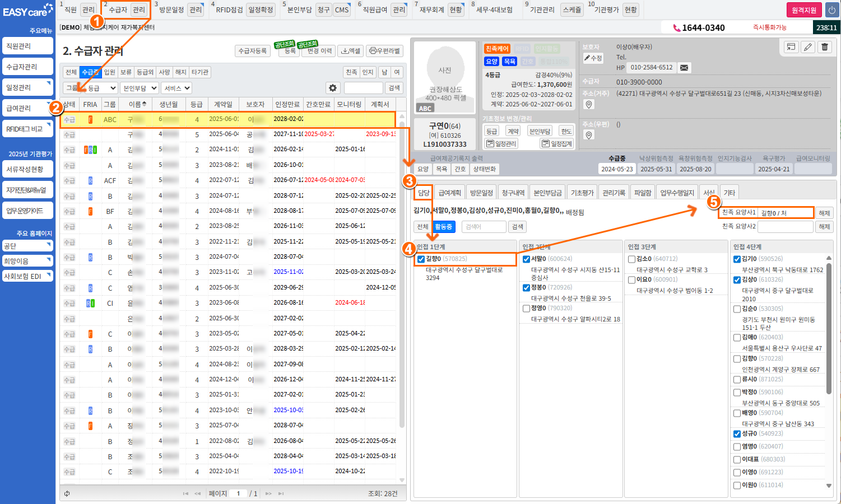The width and height of the screenshot is (841, 504).
Task: Click the trash icon to delete recipient
Action: pyautogui.click(x=825, y=47)
